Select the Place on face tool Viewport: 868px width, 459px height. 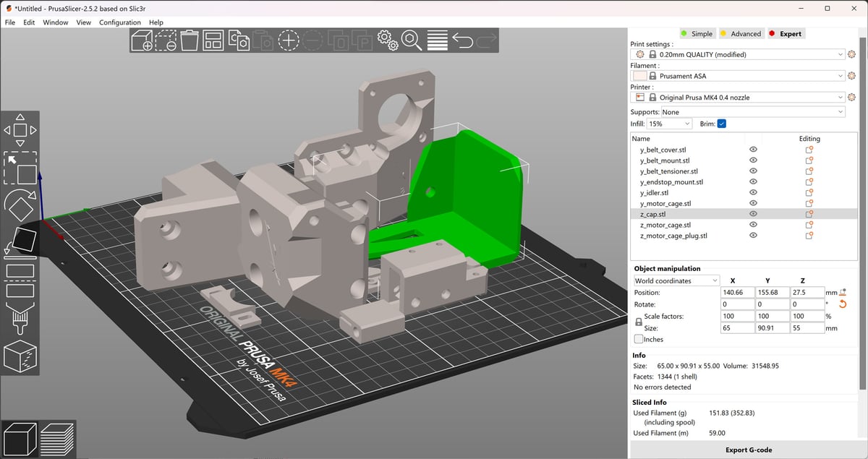[x=20, y=240]
